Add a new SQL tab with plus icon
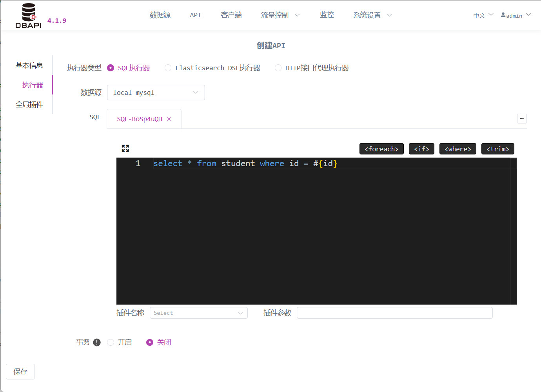This screenshot has height=392, width=541. (x=522, y=118)
